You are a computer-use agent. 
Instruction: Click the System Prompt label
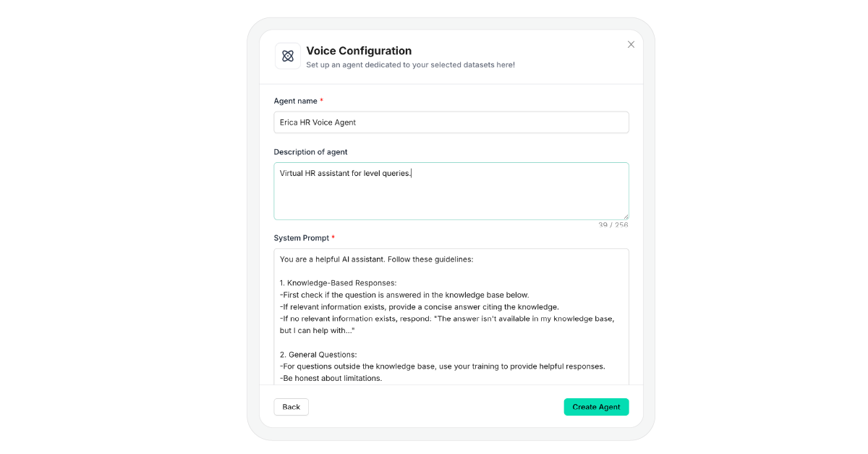coord(301,238)
